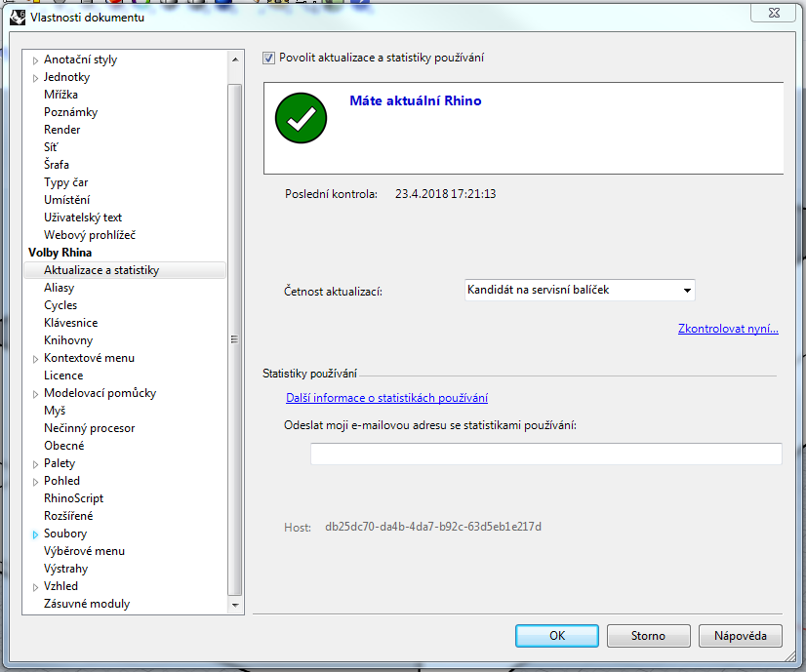Select Render in the tree
This screenshot has height=672, width=806.
61,130
